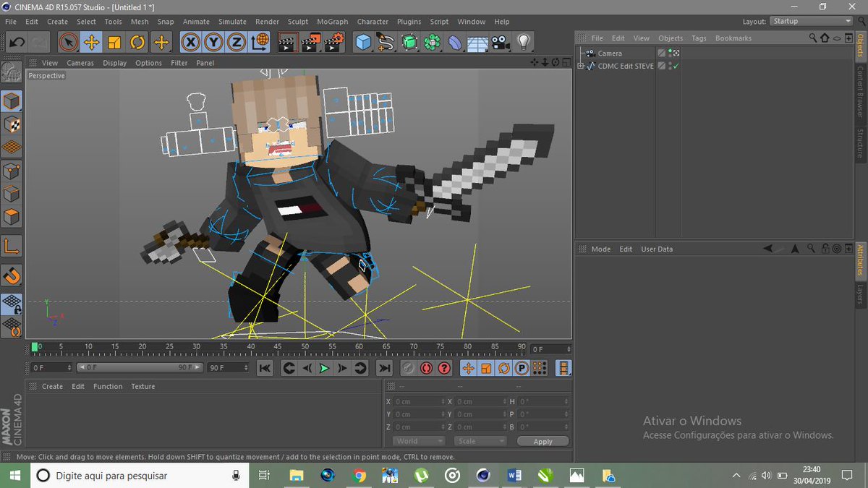
Task: Go to start of animation button
Action: point(265,369)
